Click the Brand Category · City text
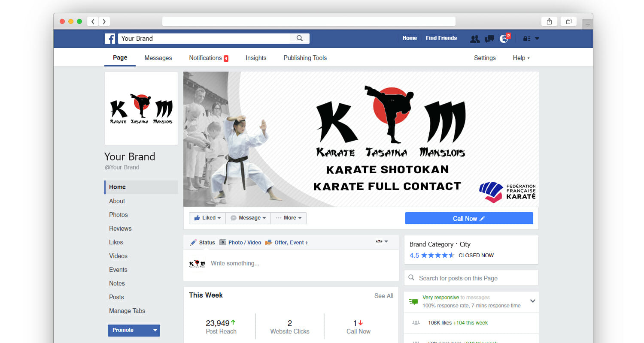 pyautogui.click(x=440, y=244)
